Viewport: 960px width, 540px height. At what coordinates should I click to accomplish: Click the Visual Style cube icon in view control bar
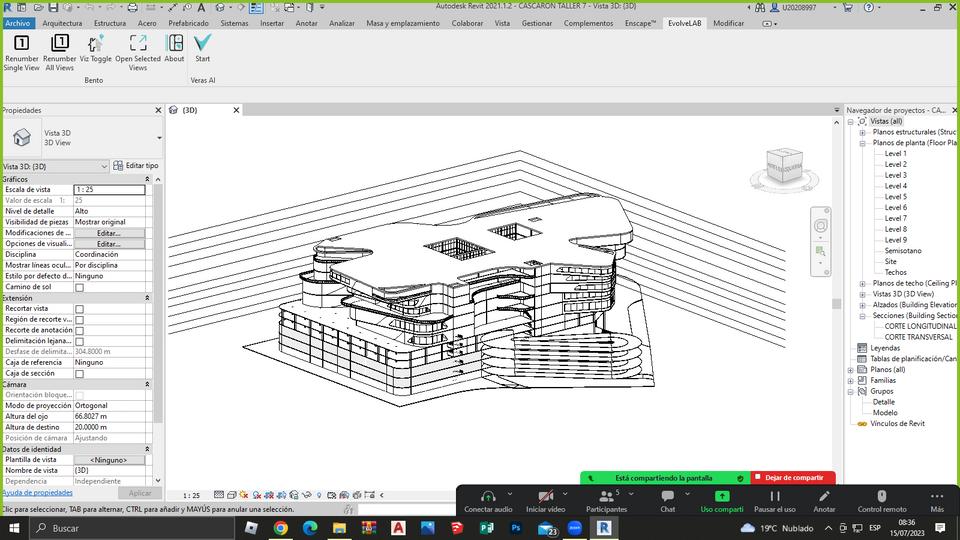[x=231, y=495]
